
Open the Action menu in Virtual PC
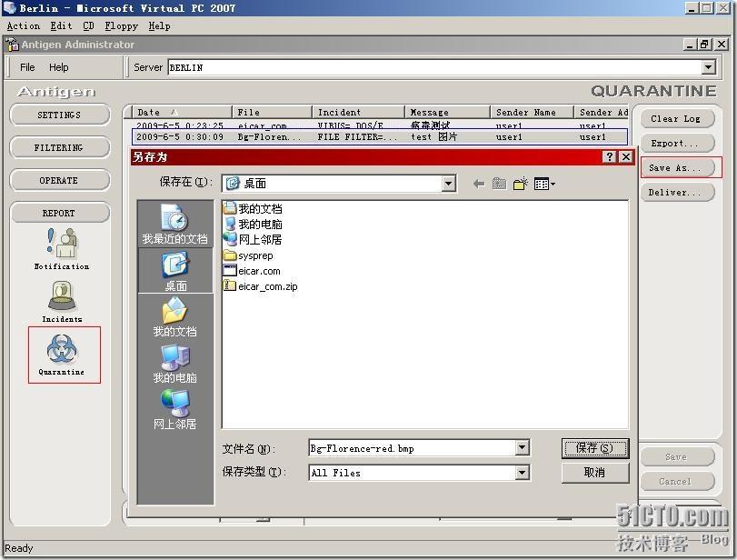23,26
